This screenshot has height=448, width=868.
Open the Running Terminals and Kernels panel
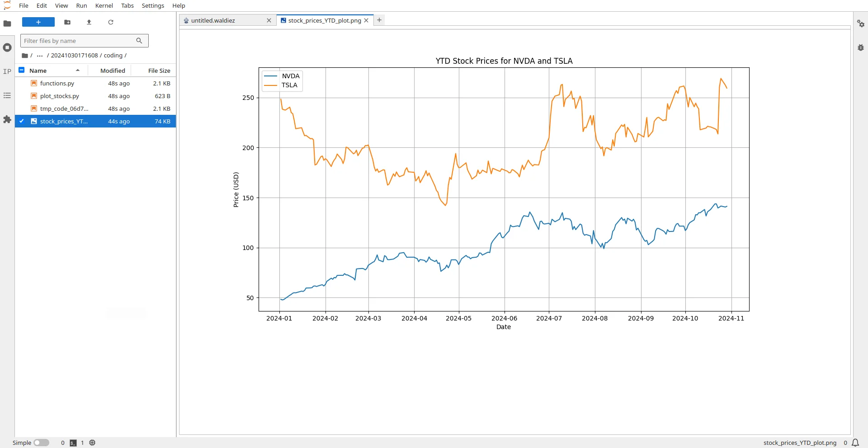pos(7,47)
